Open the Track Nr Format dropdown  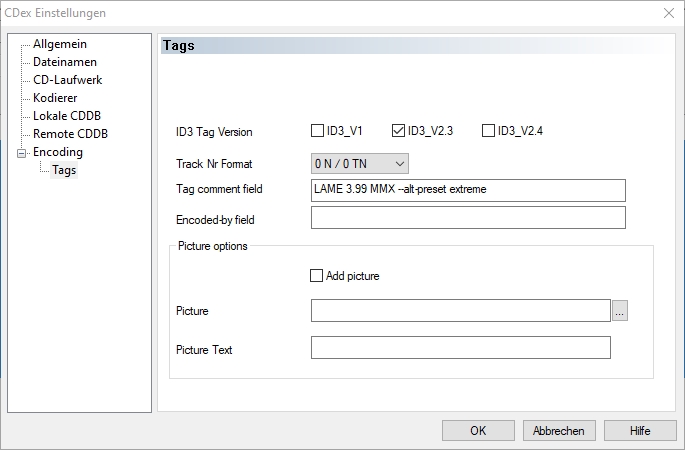point(360,163)
